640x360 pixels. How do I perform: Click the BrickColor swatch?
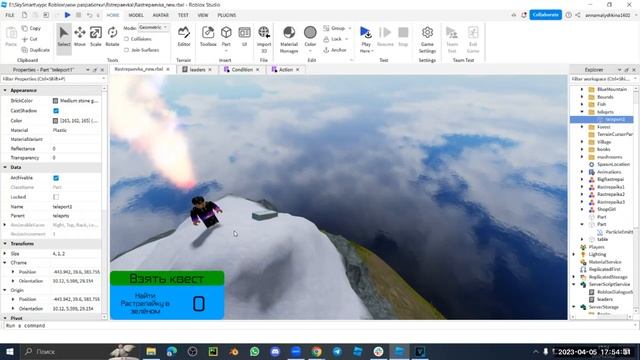click(x=56, y=101)
